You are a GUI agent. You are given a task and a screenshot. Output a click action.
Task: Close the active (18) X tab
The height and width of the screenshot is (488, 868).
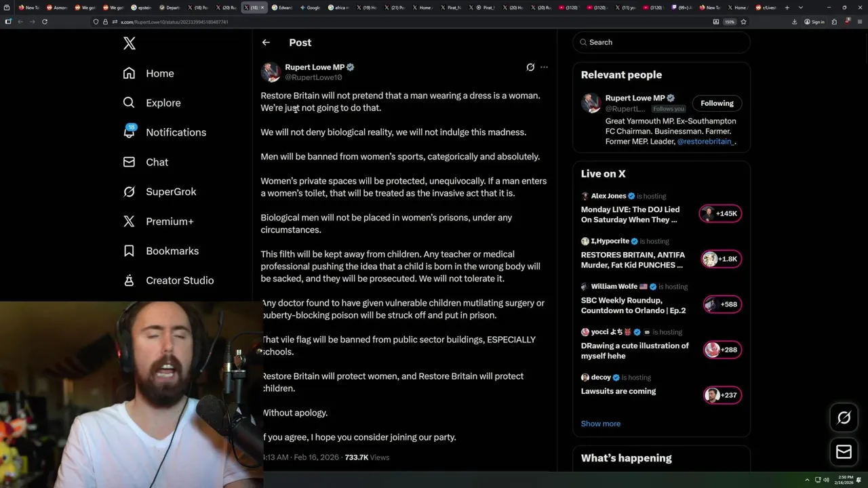(x=262, y=7)
